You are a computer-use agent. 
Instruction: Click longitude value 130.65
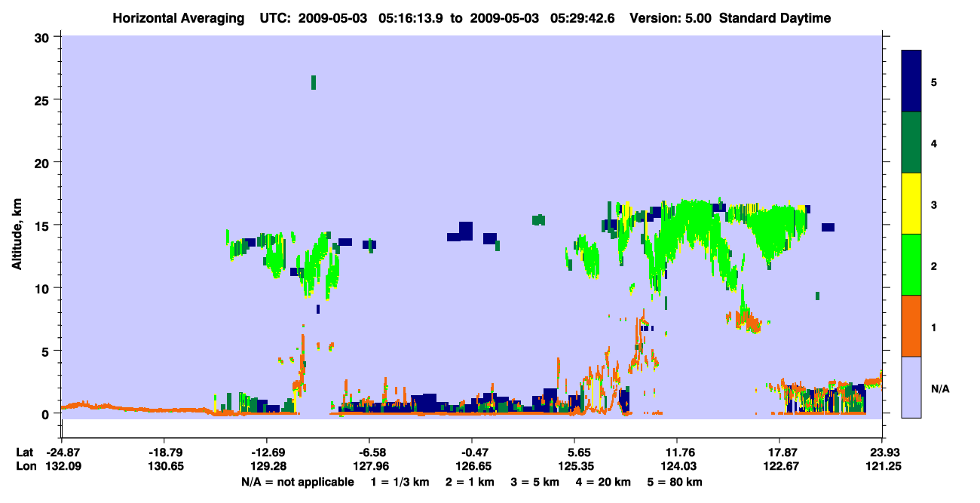click(x=164, y=467)
